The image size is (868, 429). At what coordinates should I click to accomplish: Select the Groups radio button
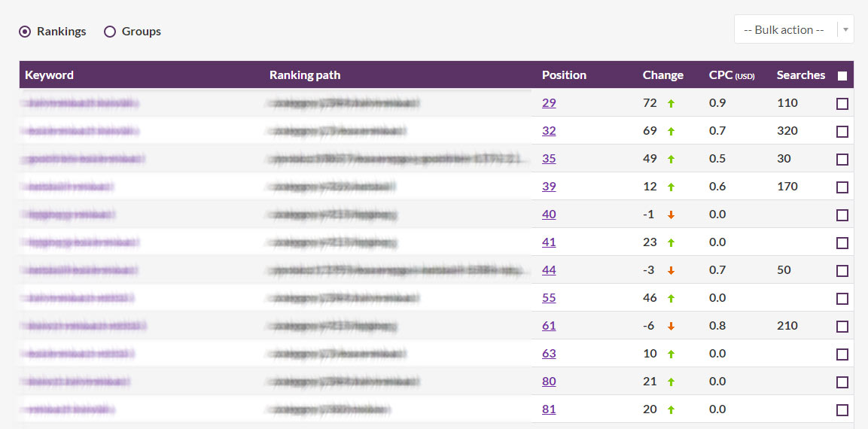tap(110, 32)
